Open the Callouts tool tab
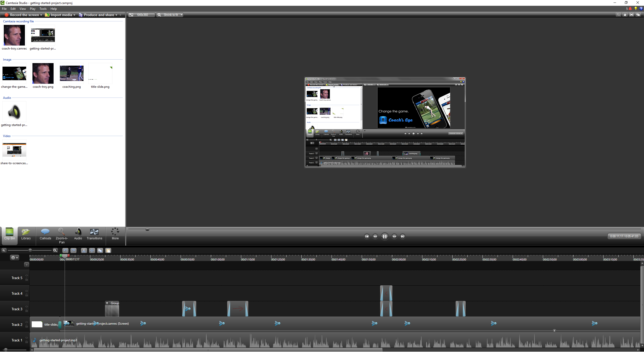Screen dimensions: 644x352 [45, 234]
